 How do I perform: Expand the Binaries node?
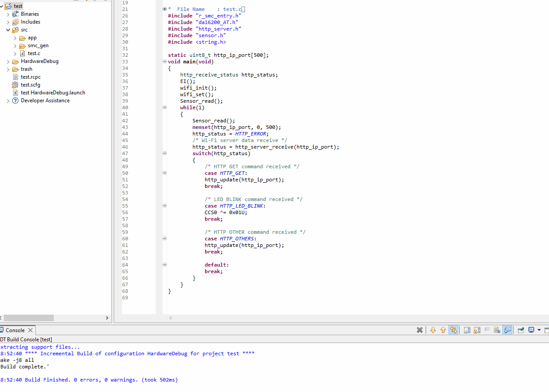pos(8,14)
